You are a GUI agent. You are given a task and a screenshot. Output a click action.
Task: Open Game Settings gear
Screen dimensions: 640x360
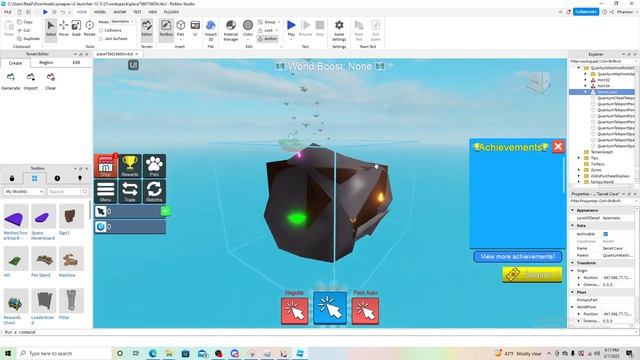pyautogui.click(x=339, y=30)
